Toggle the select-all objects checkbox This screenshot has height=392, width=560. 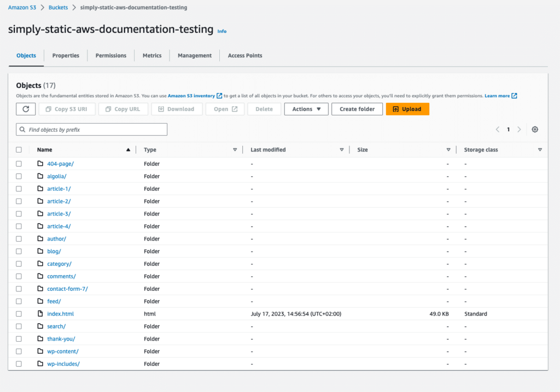[19, 150]
